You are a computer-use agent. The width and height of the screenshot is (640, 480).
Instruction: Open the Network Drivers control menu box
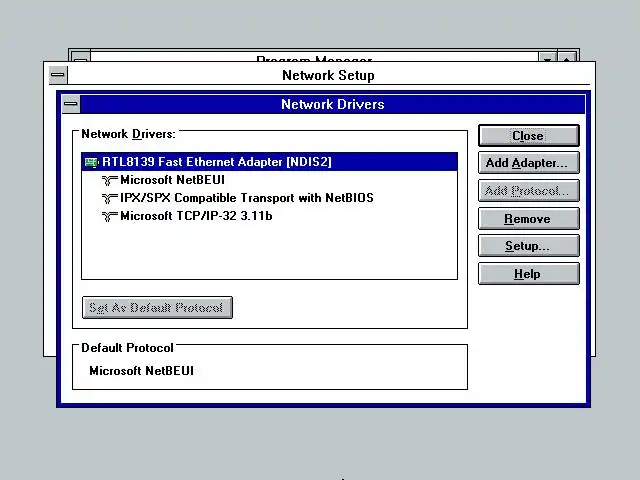point(71,104)
